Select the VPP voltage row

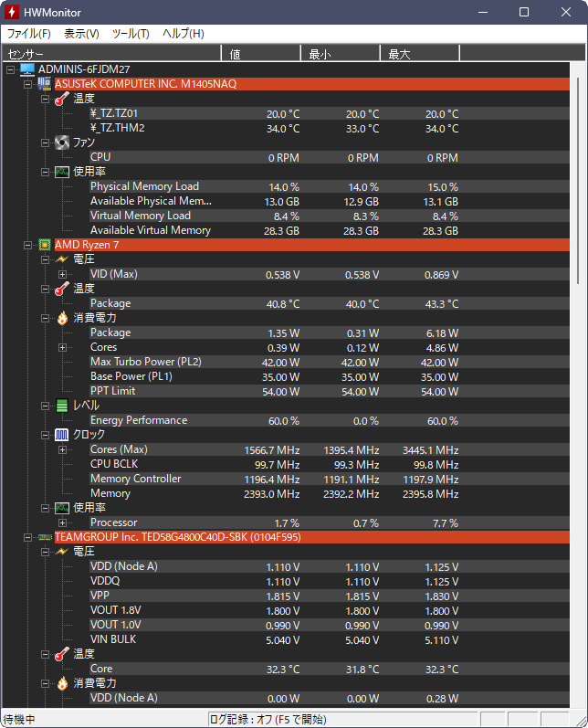pos(329,596)
